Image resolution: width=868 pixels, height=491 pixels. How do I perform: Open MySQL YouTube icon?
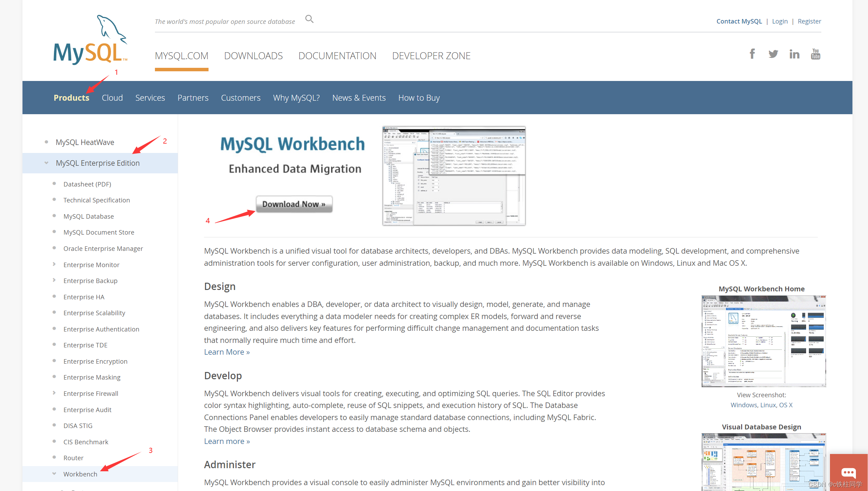click(815, 54)
